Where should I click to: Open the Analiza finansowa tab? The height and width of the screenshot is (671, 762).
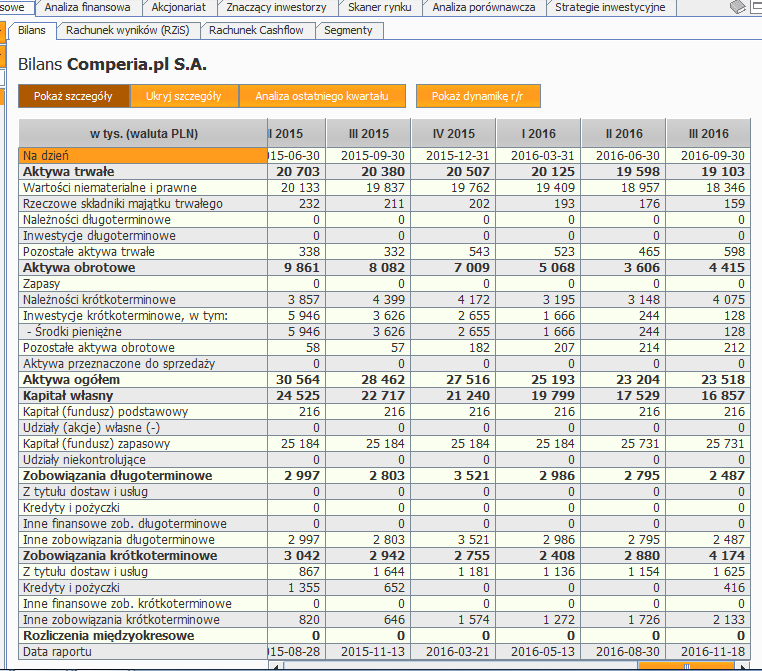pos(87,7)
